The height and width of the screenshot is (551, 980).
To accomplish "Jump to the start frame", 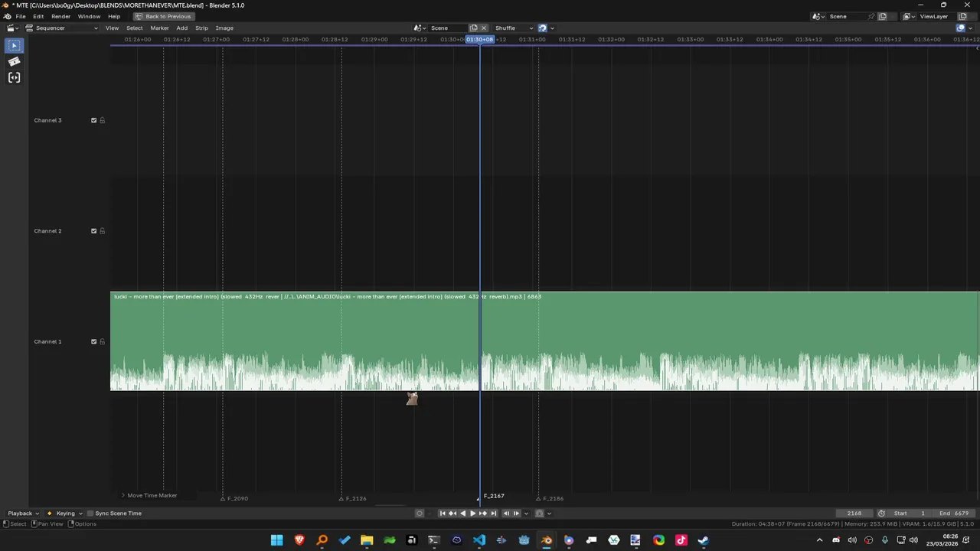I will (x=442, y=514).
